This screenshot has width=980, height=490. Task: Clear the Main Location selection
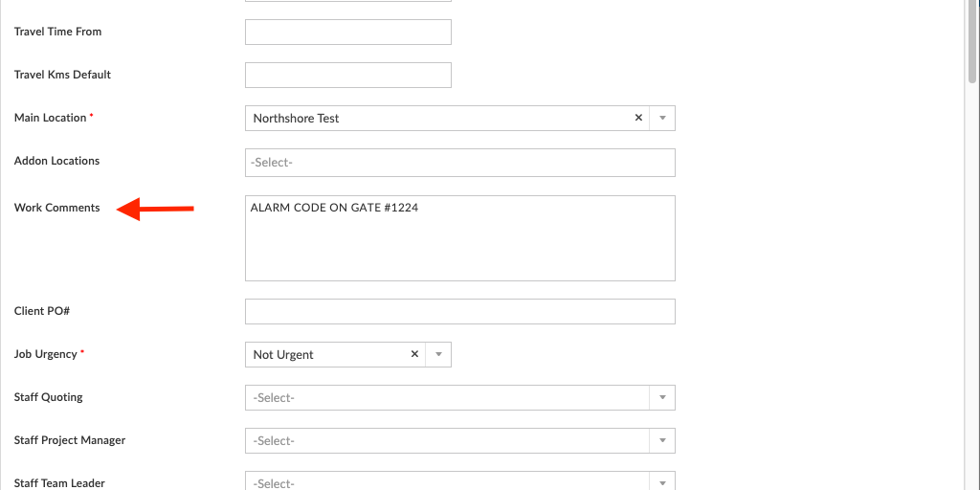click(x=638, y=118)
